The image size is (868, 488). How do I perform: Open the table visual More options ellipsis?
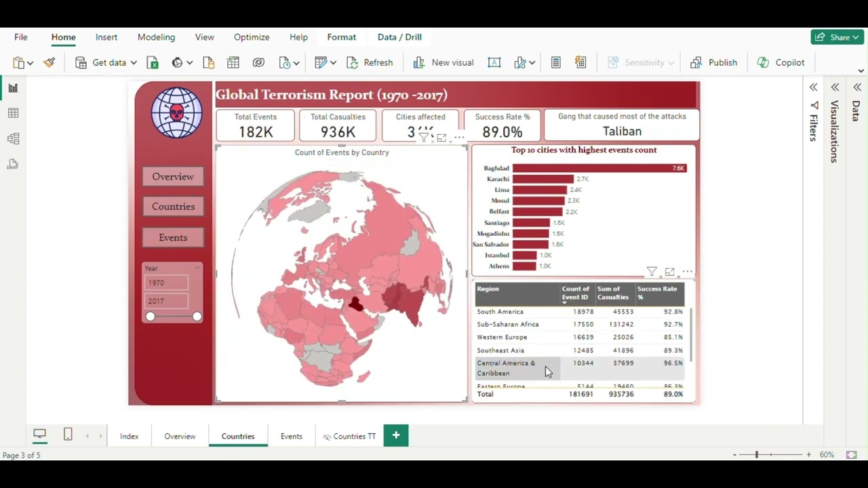(x=688, y=272)
